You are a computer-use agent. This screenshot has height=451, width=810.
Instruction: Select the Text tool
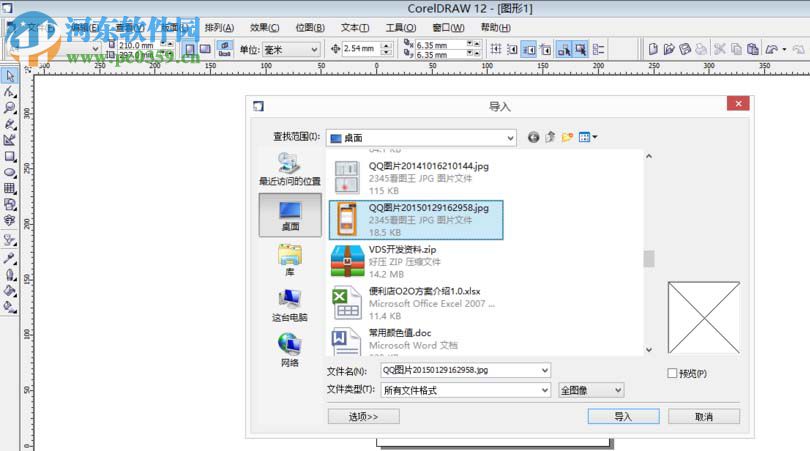(x=9, y=221)
